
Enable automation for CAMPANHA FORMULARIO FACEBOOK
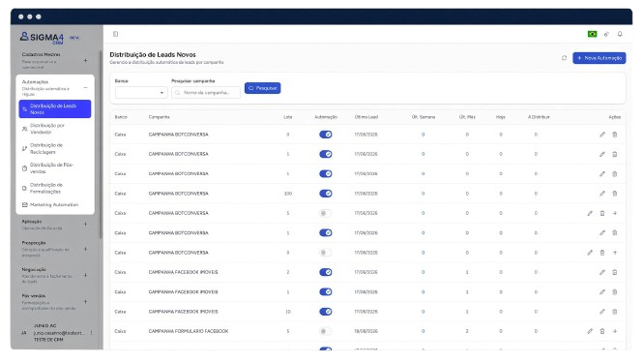(326, 331)
